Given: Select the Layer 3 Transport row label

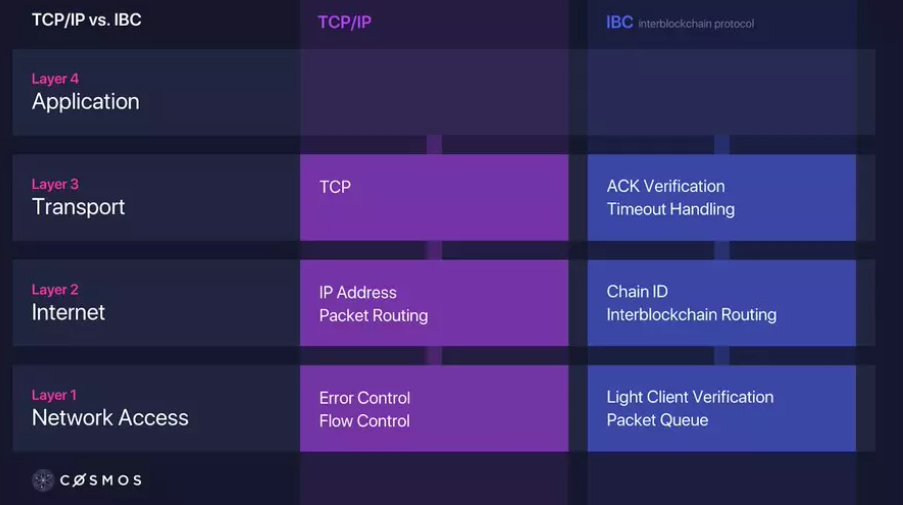Looking at the screenshot, I should (78, 197).
